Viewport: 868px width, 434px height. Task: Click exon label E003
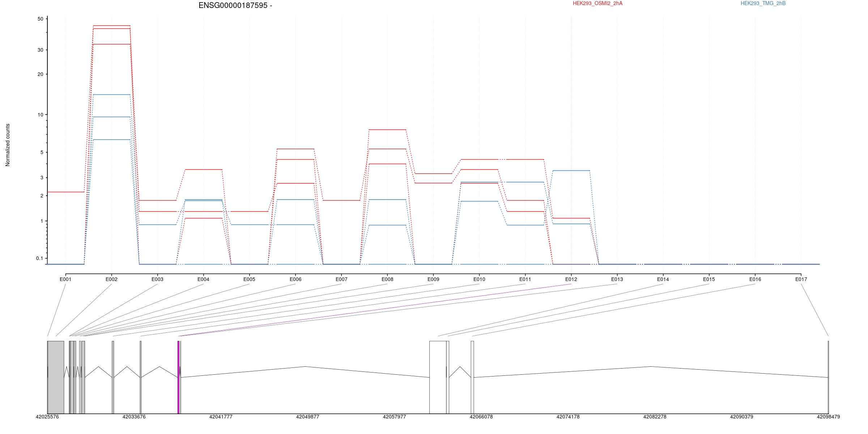(x=157, y=279)
